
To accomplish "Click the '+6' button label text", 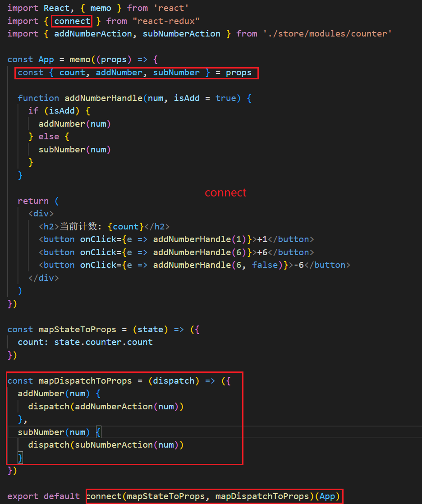I will pyautogui.click(x=262, y=252).
